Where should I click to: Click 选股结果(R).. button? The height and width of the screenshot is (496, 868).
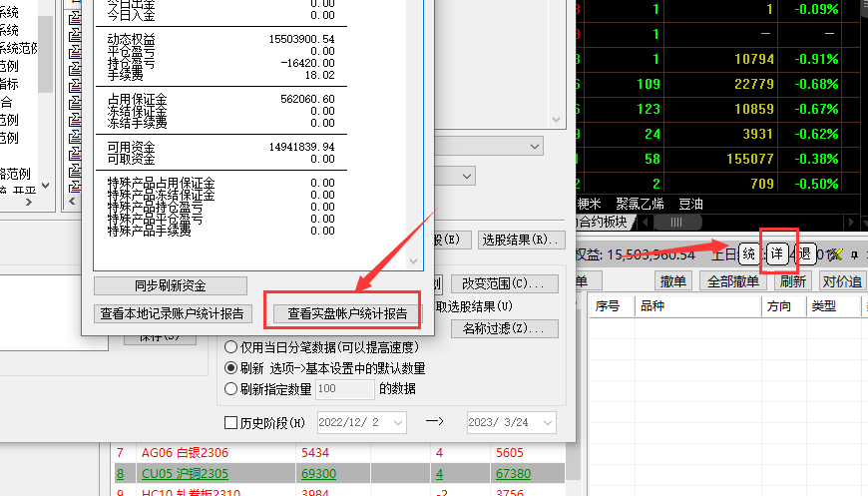(522, 240)
